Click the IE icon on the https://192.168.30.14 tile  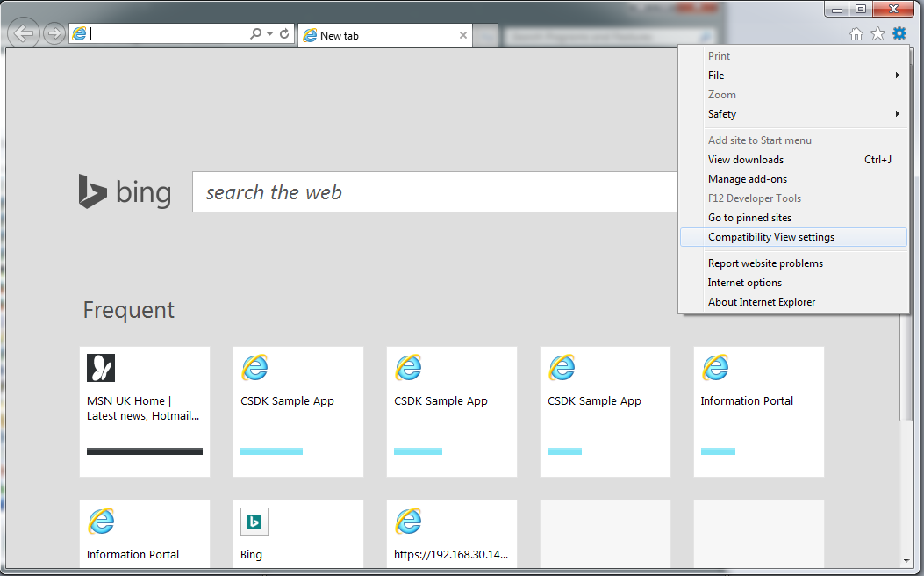(408, 522)
